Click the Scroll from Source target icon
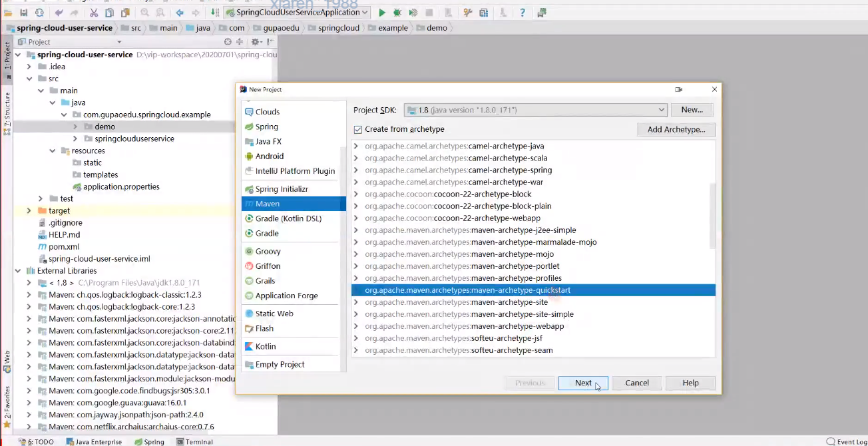Screen dimensions: 868x446 pos(228,42)
